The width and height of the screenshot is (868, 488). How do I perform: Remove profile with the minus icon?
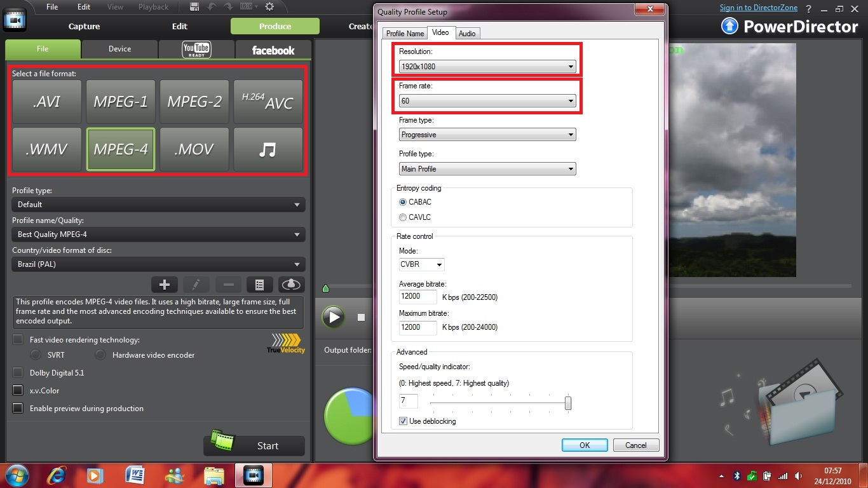pos(229,285)
